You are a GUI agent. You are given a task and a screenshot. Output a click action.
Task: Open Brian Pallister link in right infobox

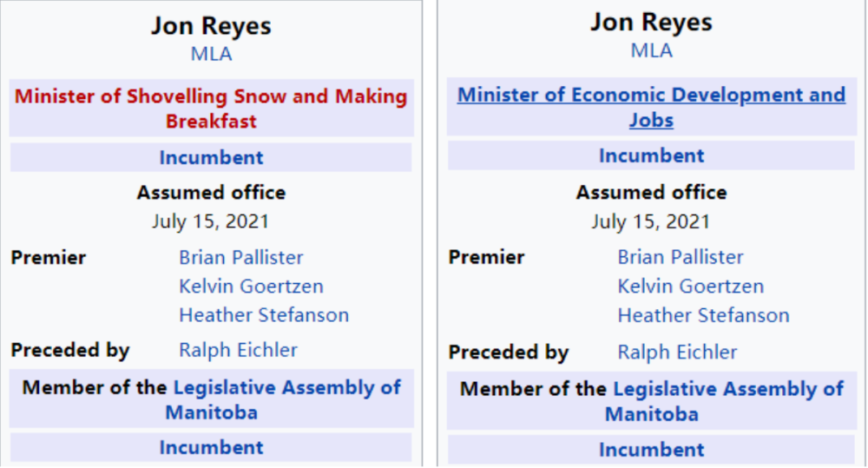point(681,257)
